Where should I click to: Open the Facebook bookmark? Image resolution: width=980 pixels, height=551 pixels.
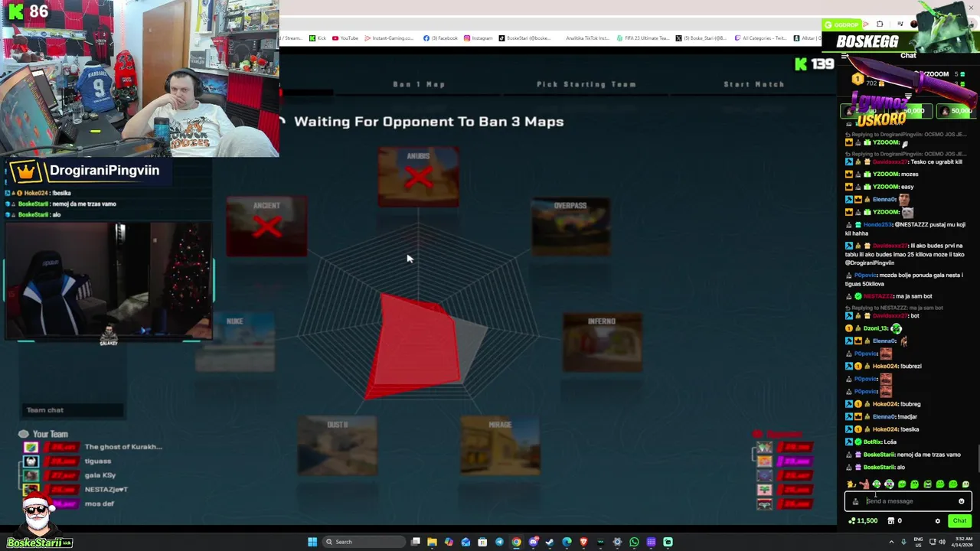pos(440,38)
